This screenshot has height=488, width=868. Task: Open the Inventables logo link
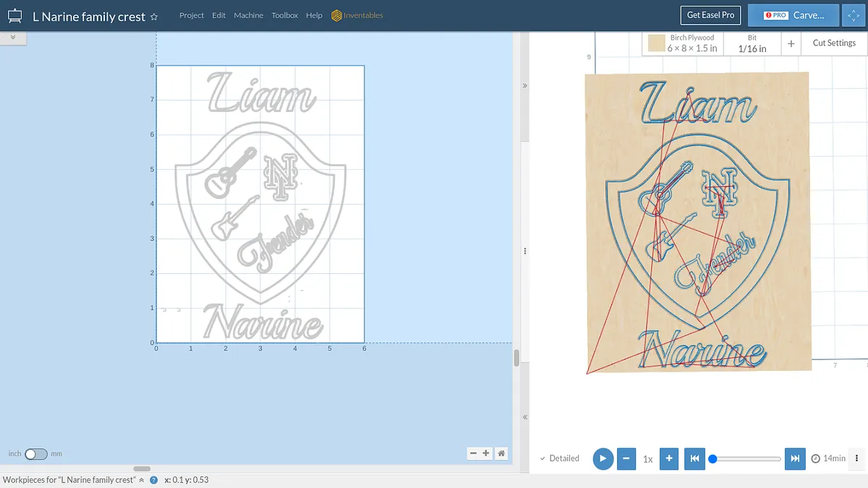357,15
